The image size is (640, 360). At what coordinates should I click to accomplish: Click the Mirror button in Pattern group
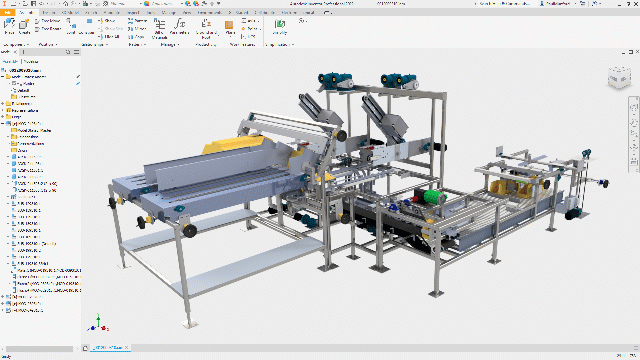[x=138, y=29]
